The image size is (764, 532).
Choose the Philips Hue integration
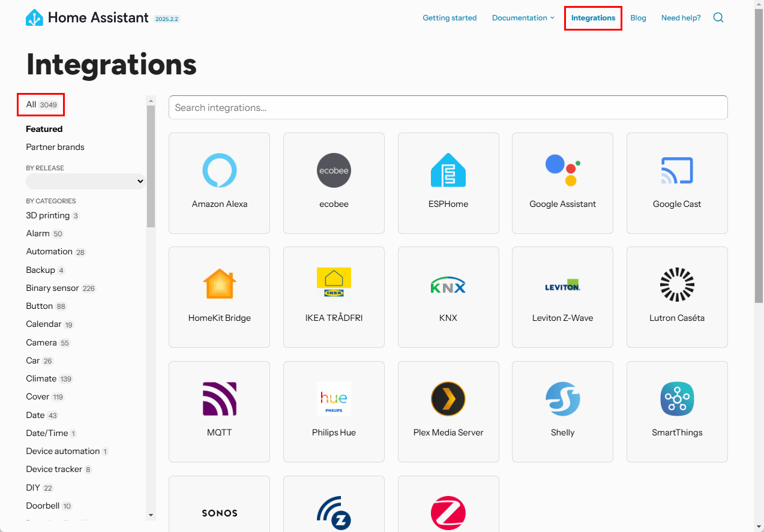[x=334, y=411]
